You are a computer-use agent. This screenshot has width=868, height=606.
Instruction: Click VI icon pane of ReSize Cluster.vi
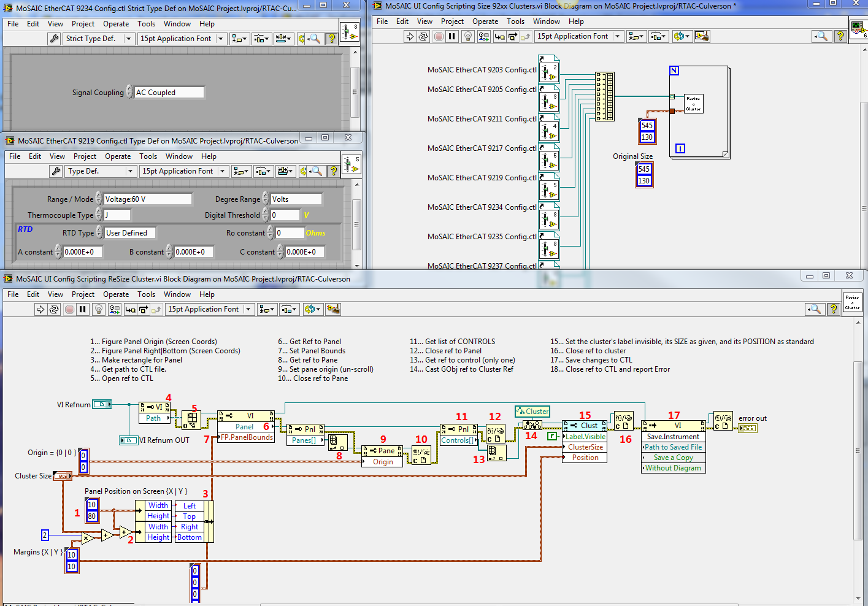coord(852,302)
